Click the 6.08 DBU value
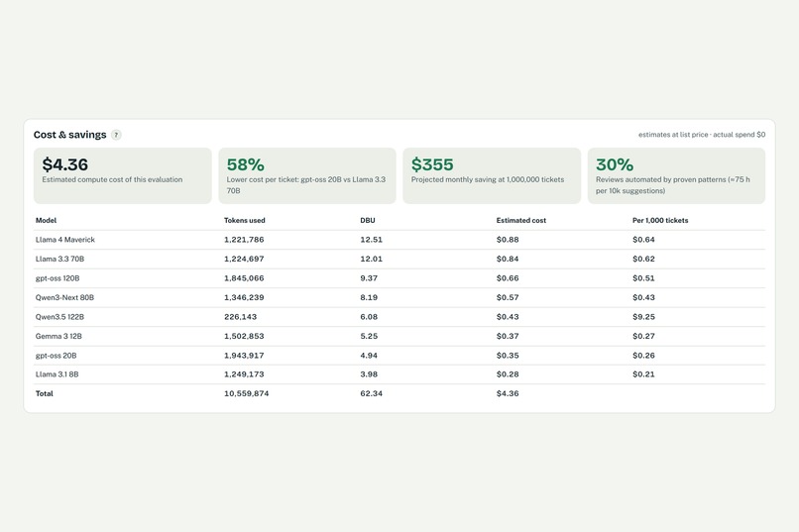This screenshot has width=799, height=532. [x=369, y=317]
